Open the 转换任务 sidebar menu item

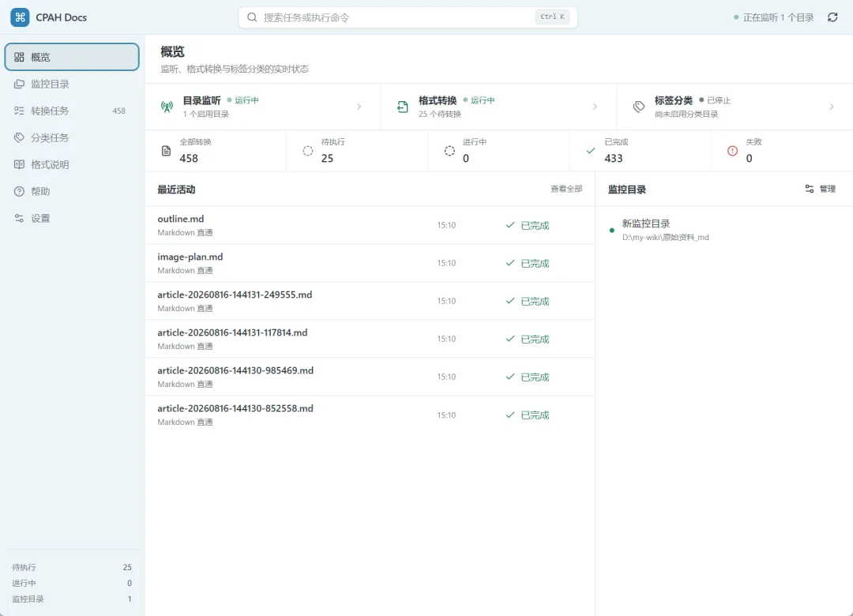[x=72, y=111]
